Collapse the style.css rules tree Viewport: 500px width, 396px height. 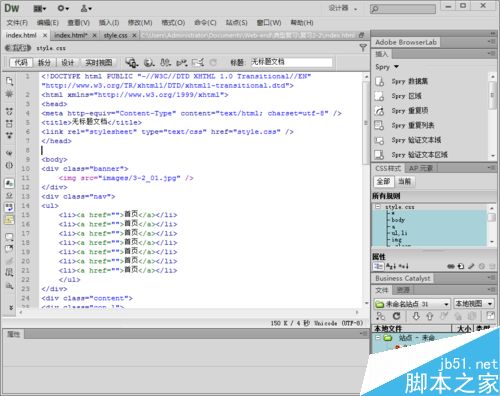378,207
